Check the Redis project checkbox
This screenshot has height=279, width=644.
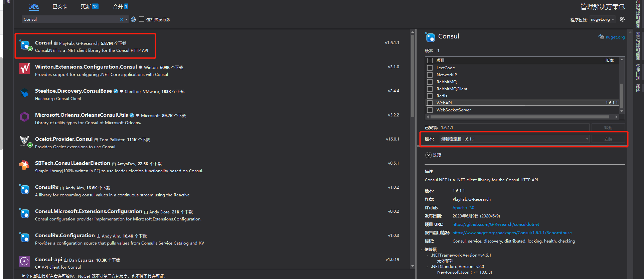[430, 96]
